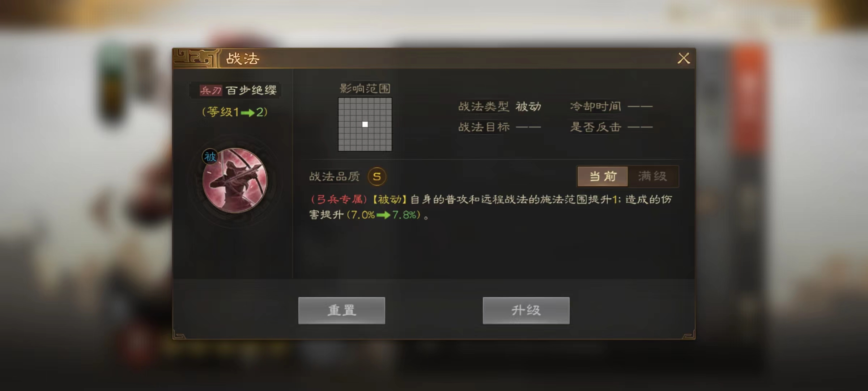Click the white center cell in range grid
Image resolution: width=868 pixels, height=391 pixels.
365,124
